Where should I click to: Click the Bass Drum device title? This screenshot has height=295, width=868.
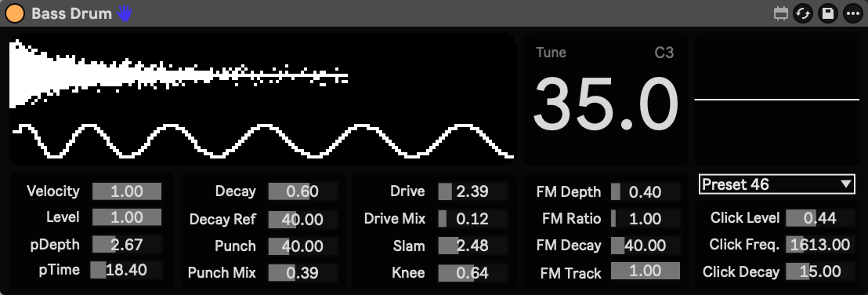pos(72,14)
